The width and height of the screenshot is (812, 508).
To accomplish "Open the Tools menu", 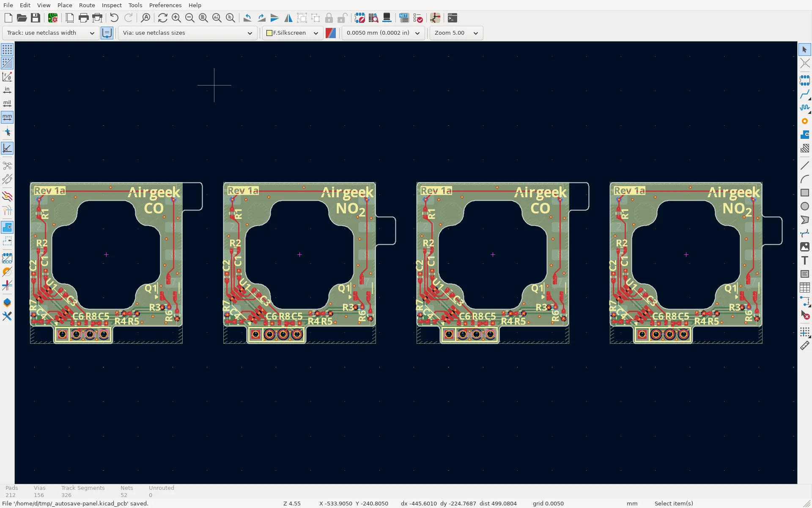I will 135,5.
